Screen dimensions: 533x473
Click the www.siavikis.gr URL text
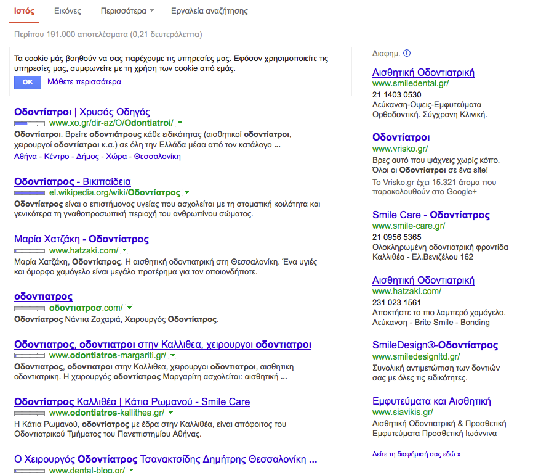402,412
